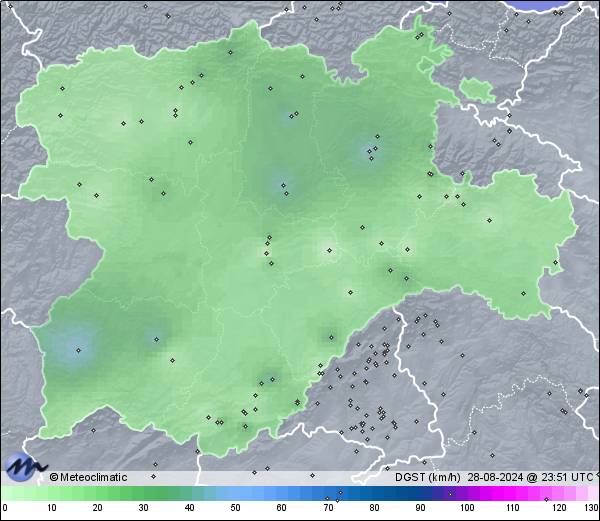
Task: Click the 90 value on the scale
Action: (420, 508)
